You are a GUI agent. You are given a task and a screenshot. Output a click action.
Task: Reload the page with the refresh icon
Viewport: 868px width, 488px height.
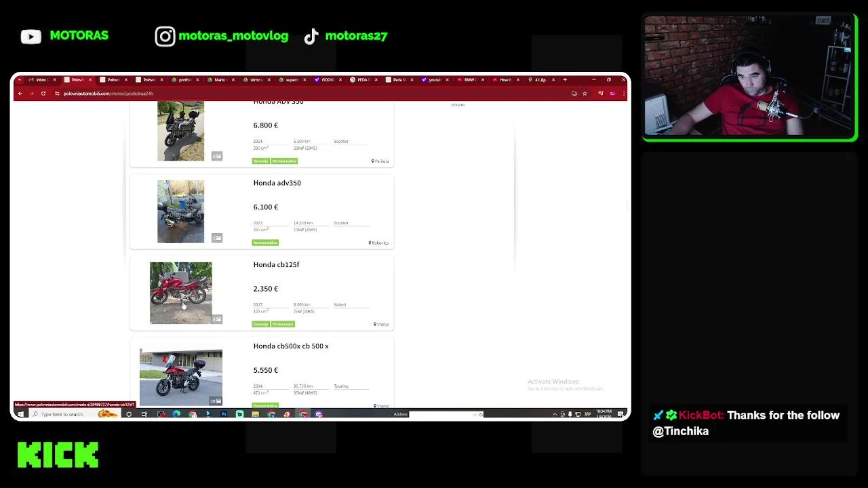click(43, 94)
